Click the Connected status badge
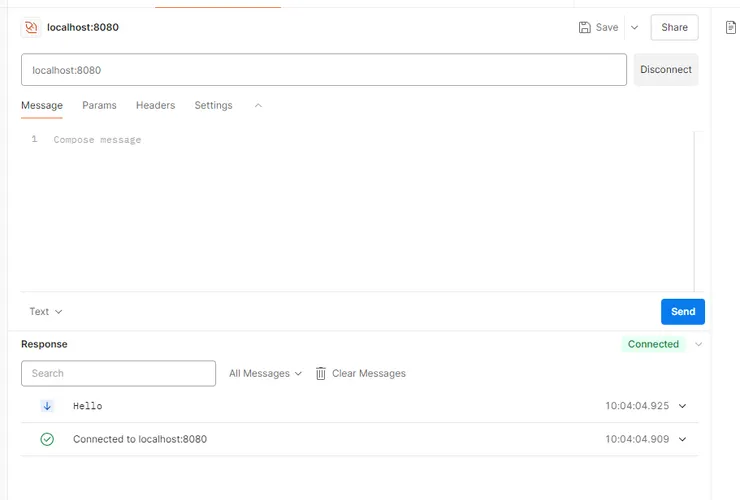Viewport: 740px width, 500px height. (653, 344)
